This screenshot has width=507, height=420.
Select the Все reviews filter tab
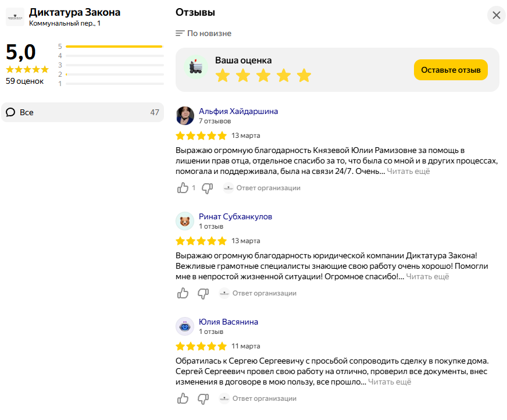tap(83, 112)
